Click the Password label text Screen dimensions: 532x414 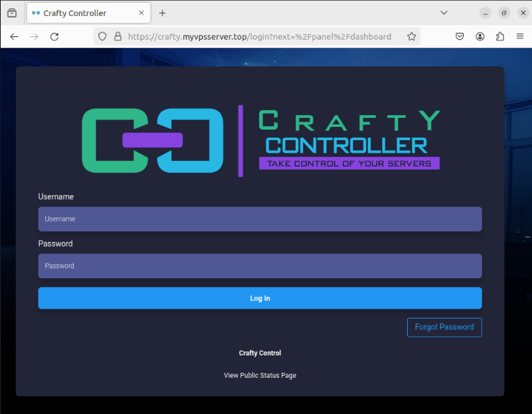[55, 244]
